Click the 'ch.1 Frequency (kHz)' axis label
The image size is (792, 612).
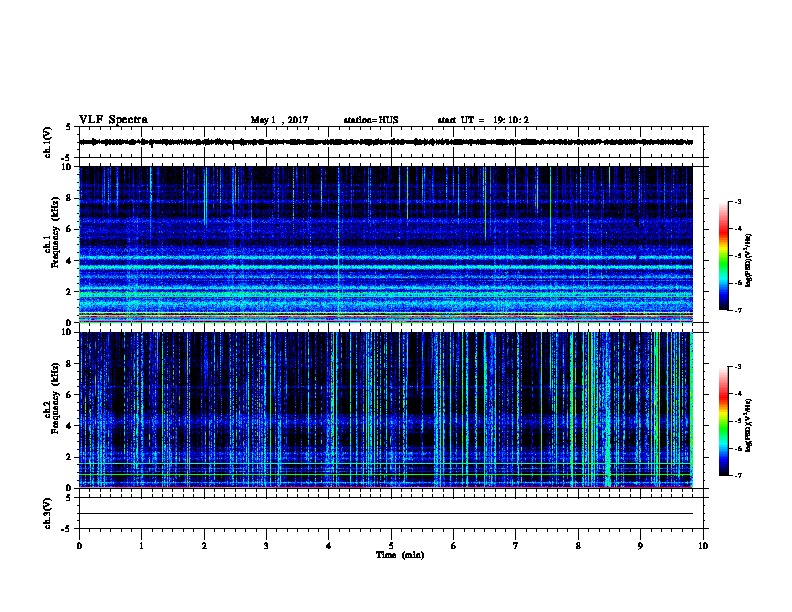coord(51,232)
